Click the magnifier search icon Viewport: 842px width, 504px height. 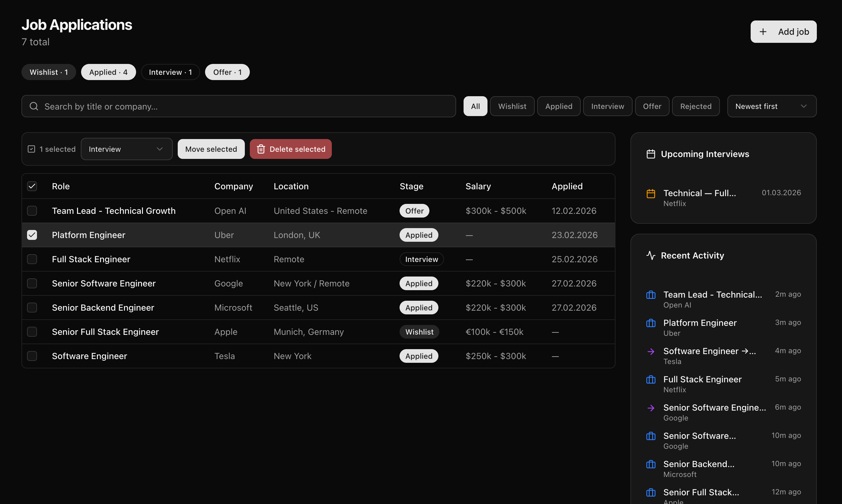[x=34, y=106]
